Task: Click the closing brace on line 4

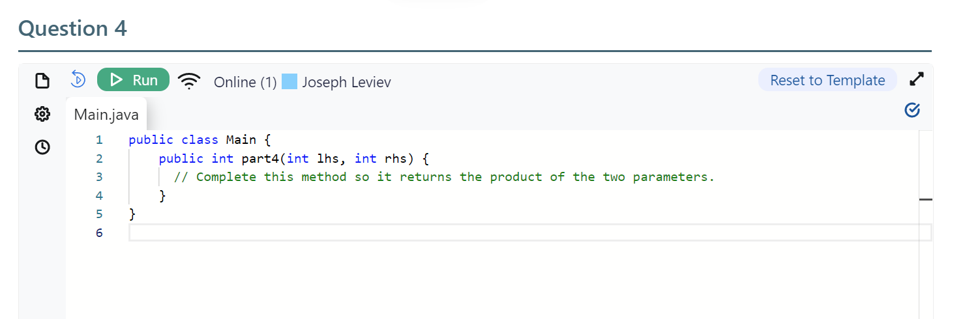Action: (x=162, y=195)
